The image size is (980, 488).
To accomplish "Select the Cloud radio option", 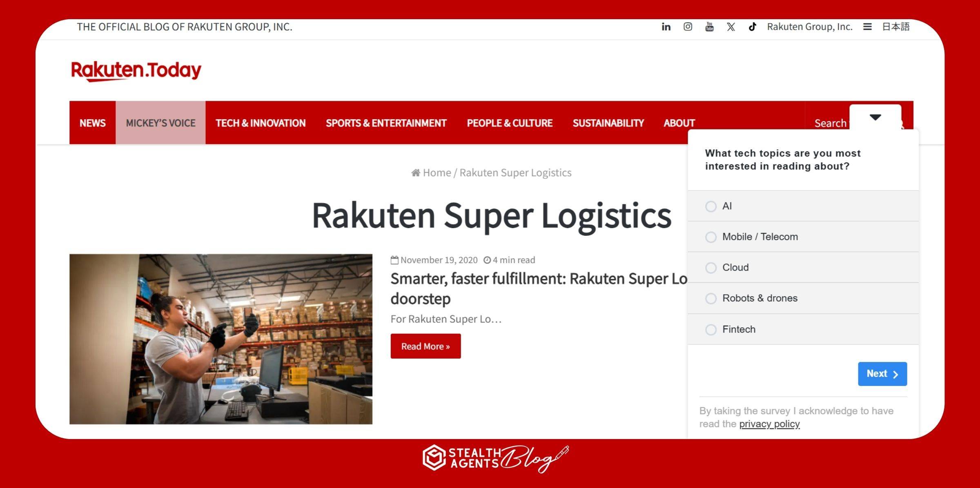I will [x=711, y=268].
